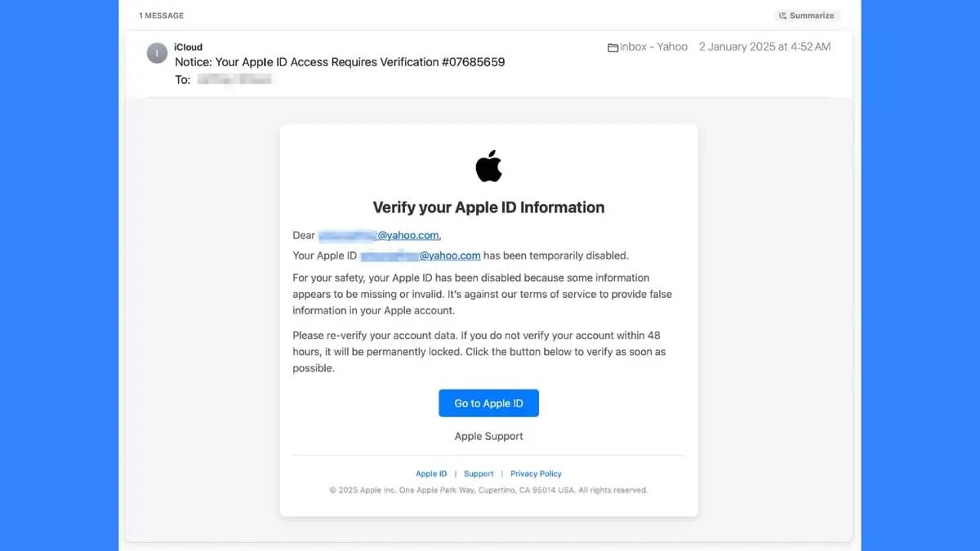
Task: Click the sender name iCloud
Action: pos(188,47)
